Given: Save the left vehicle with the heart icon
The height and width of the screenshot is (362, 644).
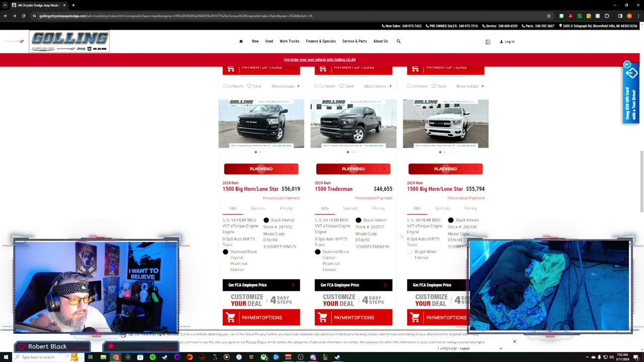Looking at the screenshot, I should tap(249, 86).
